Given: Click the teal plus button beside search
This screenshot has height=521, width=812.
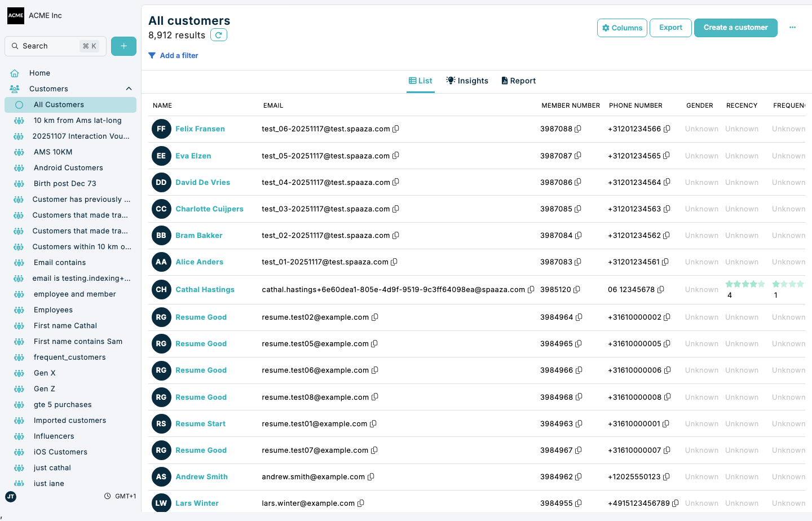Looking at the screenshot, I should point(123,46).
